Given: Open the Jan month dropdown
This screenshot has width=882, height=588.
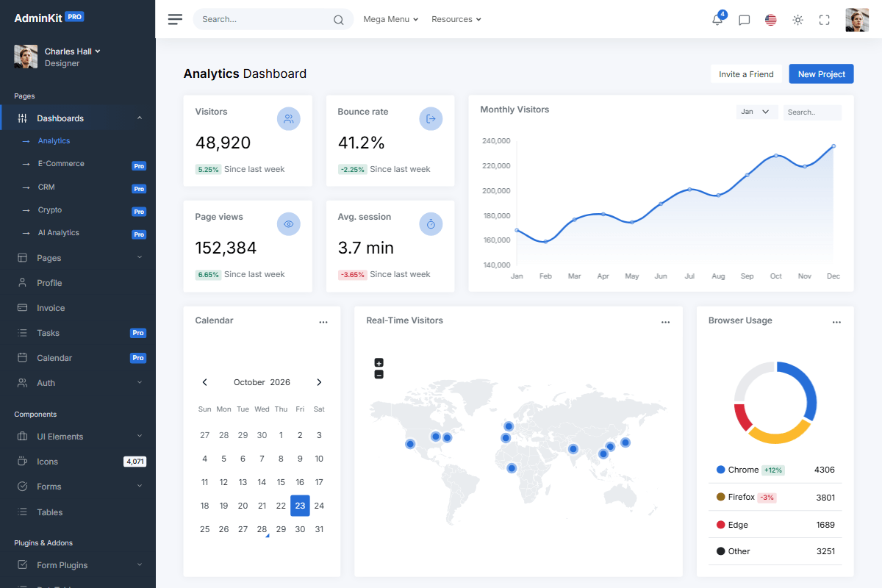Looking at the screenshot, I should click(x=757, y=112).
